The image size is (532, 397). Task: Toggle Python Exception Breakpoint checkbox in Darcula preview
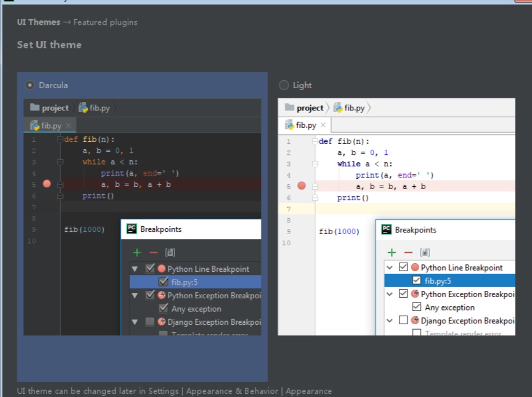click(x=150, y=295)
